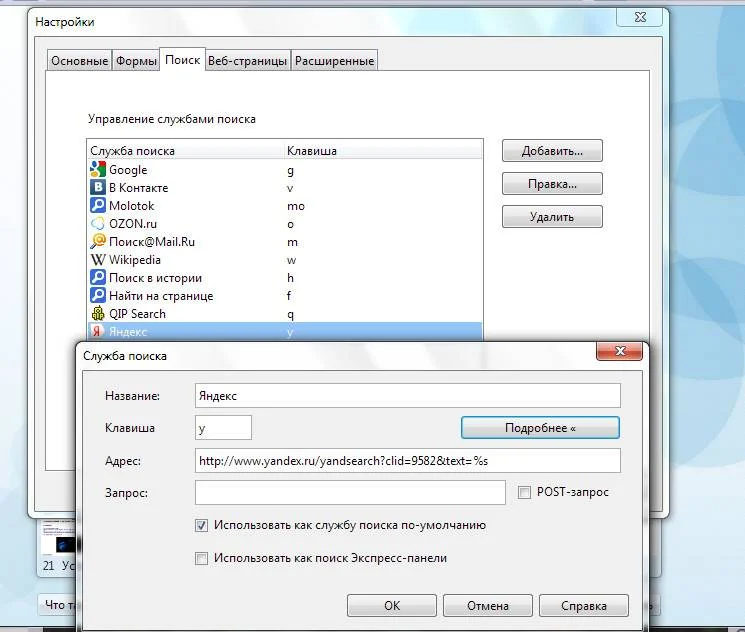
Task: Click the Яндекс icon in selected row
Action: (x=97, y=331)
